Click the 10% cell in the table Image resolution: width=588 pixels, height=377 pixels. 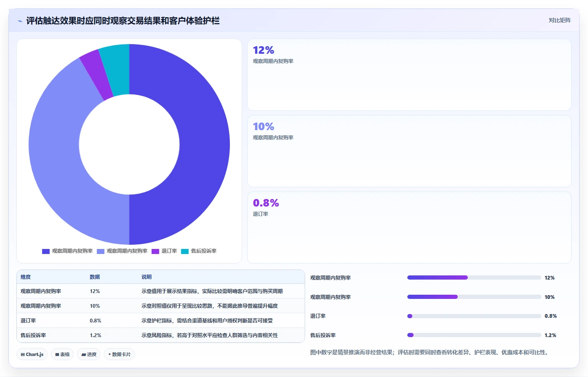95,306
